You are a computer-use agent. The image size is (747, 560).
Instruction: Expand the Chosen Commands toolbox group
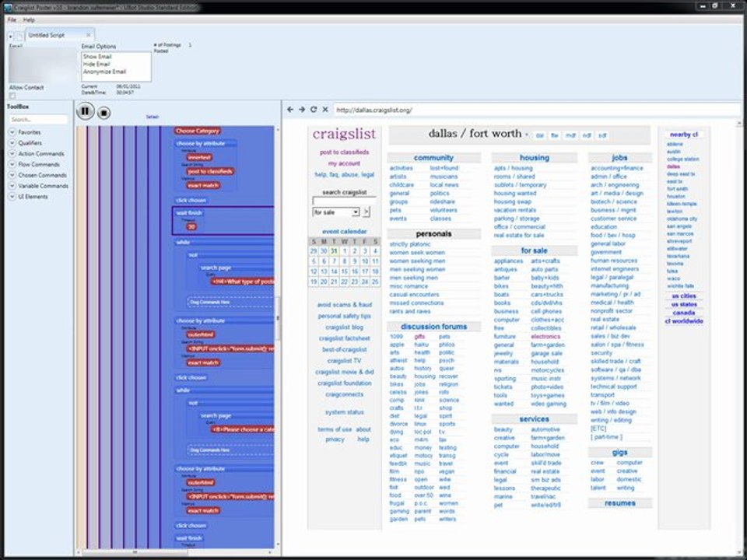tap(12, 175)
